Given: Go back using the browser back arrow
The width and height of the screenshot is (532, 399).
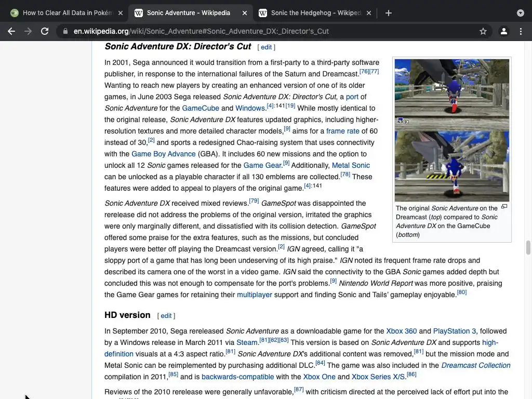Looking at the screenshot, I should point(11,31).
